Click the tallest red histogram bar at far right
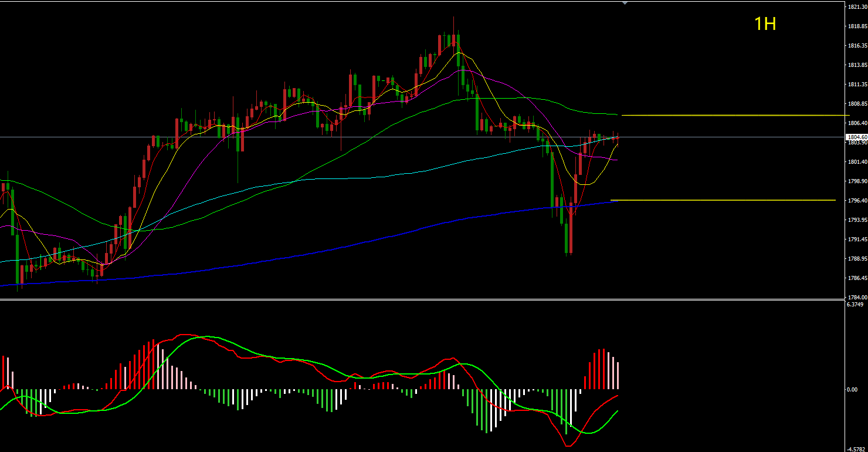 coord(602,369)
